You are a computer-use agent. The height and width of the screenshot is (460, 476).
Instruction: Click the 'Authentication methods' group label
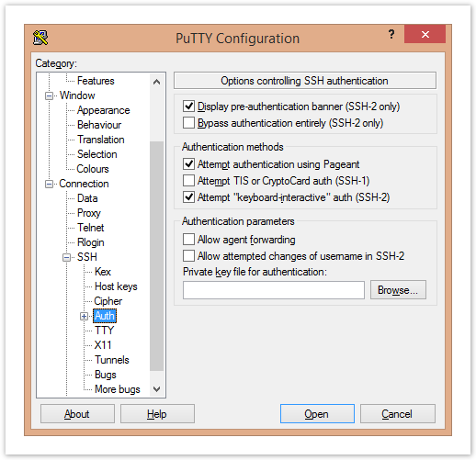point(232,147)
